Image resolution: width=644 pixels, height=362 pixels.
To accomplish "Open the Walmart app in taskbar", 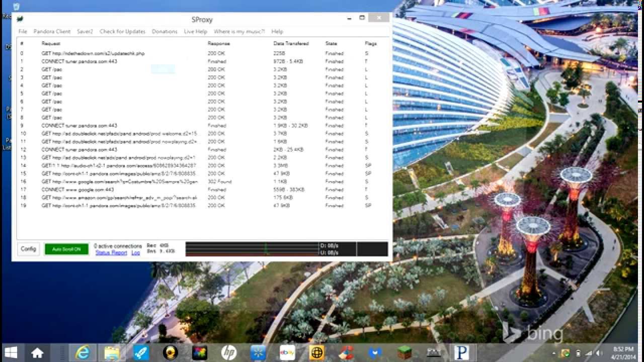I will [x=258, y=353].
